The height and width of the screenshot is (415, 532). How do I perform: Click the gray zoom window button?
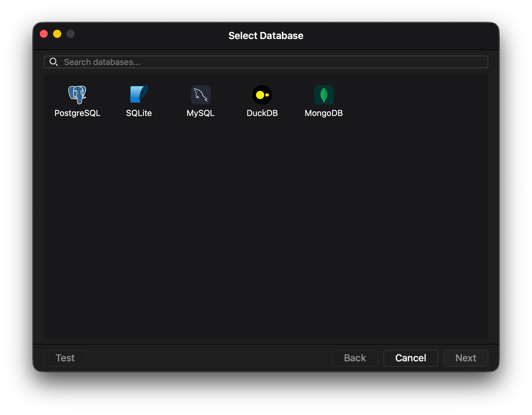(71, 34)
